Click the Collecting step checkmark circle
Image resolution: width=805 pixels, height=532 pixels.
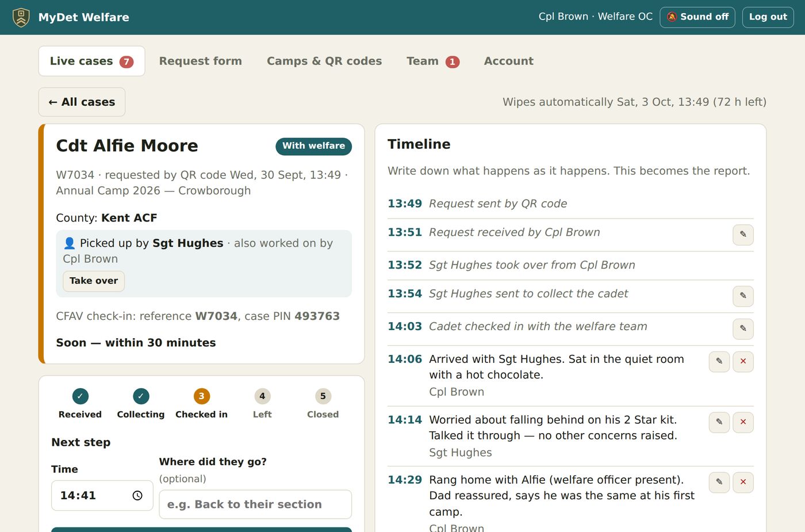click(141, 396)
